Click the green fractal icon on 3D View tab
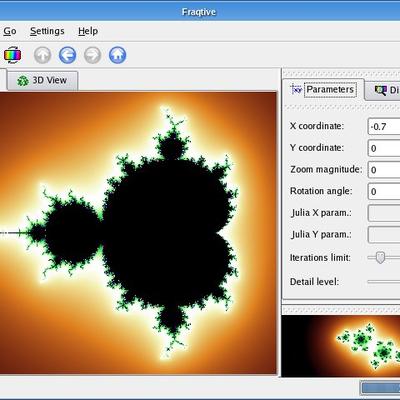400x400 pixels. pyautogui.click(x=23, y=81)
